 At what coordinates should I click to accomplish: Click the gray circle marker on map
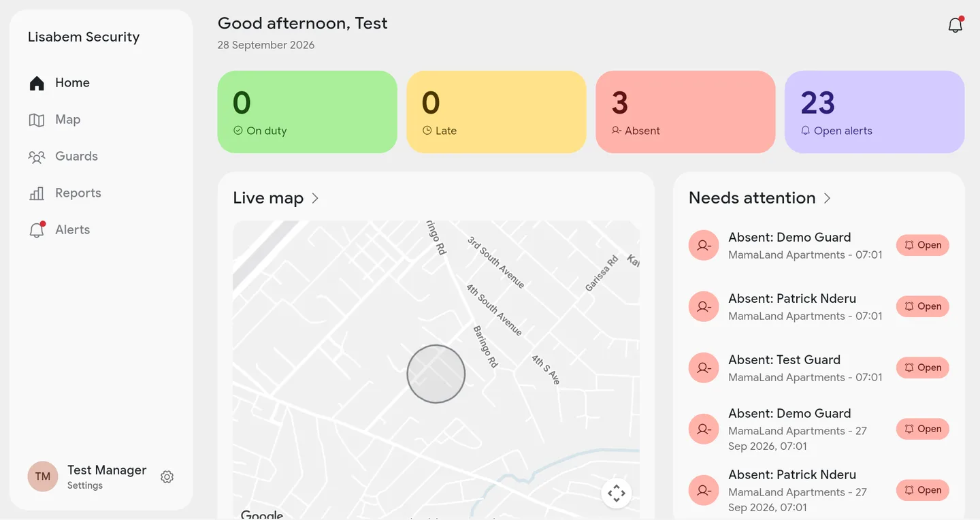pos(436,374)
